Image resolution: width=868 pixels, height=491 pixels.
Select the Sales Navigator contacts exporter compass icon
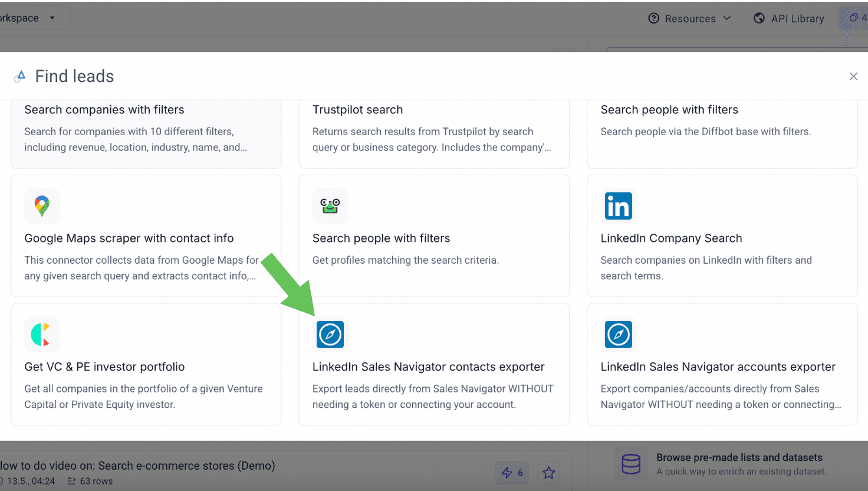click(330, 334)
